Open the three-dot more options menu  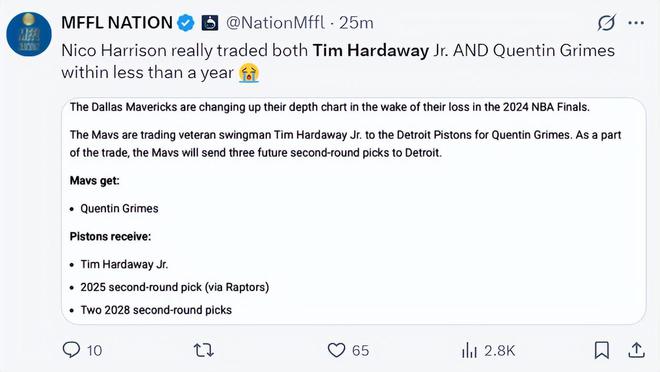pos(636,23)
